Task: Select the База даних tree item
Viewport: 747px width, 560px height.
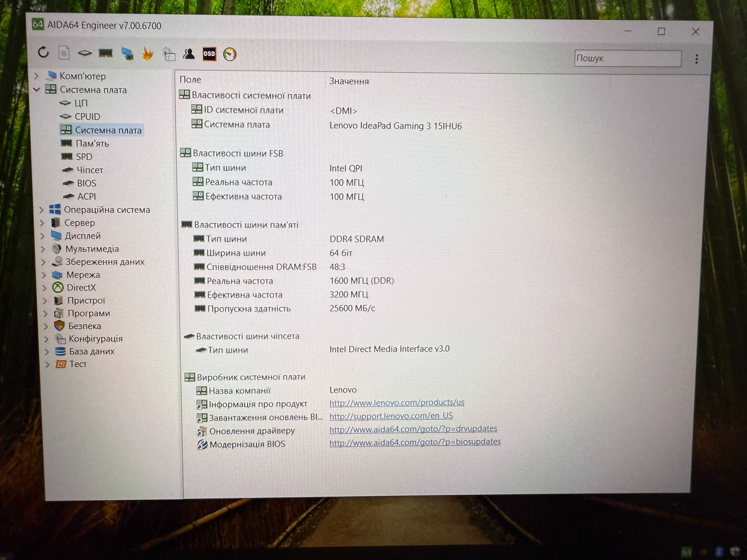Action: pos(92,351)
